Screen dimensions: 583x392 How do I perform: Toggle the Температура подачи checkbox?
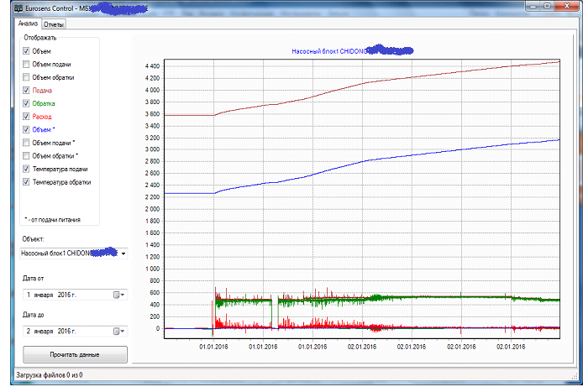tap(26, 169)
